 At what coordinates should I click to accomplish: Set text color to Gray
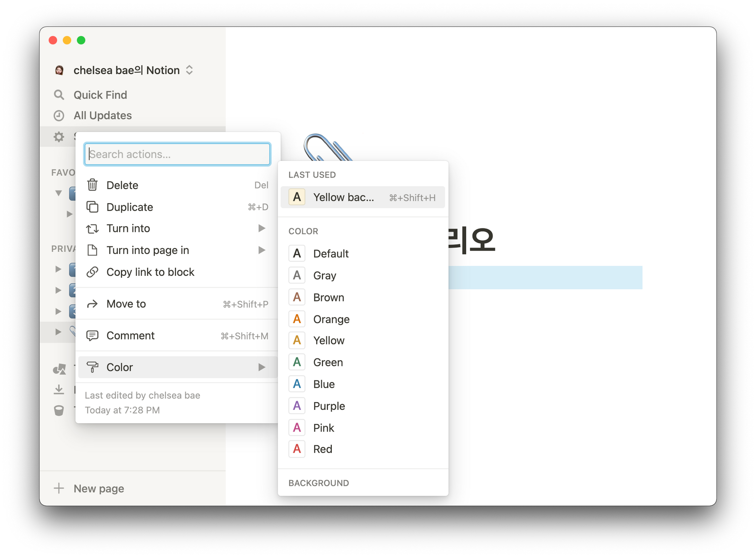[x=363, y=275]
